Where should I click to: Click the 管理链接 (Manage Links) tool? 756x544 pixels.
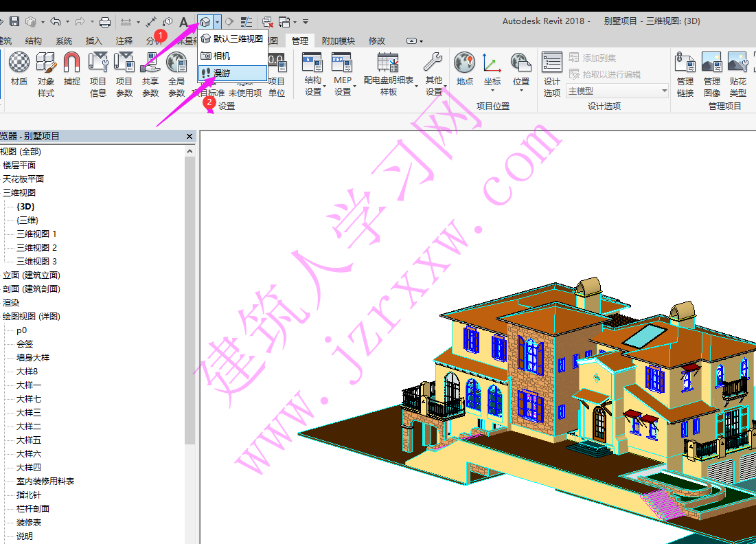685,75
